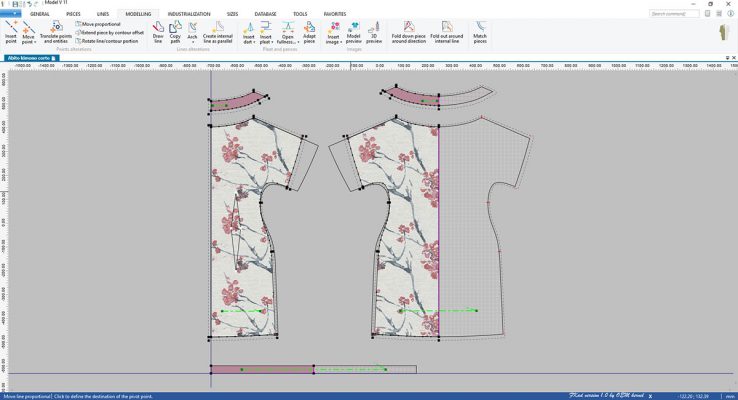738x400 pixels.
Task: Select the Match pieces tool
Action: click(480, 32)
